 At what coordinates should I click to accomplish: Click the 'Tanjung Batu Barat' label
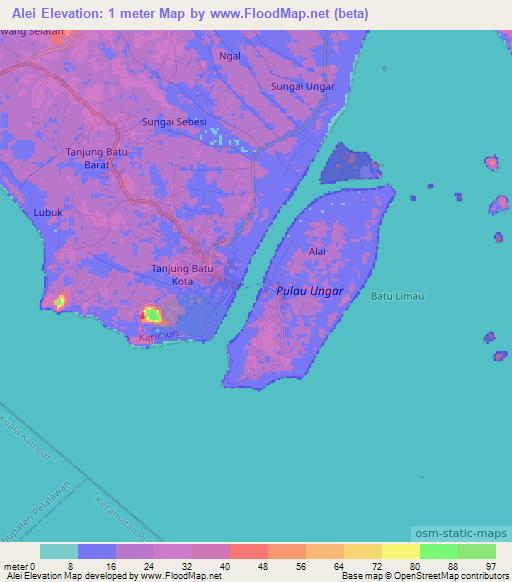[97, 158]
